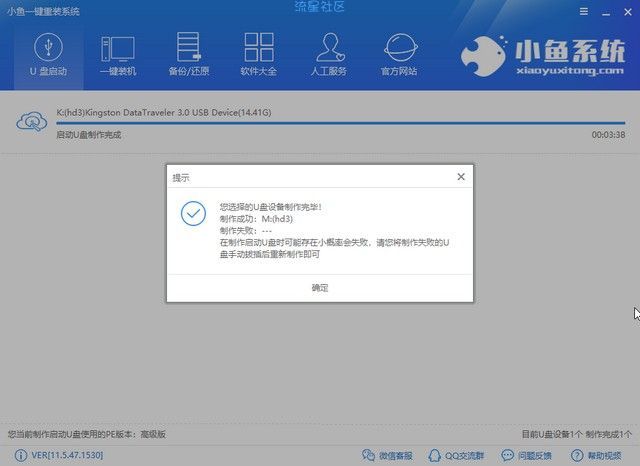Screen dimensions: 640x466
Task: Open 帮助视频 link
Action: pyautogui.click(x=596, y=455)
